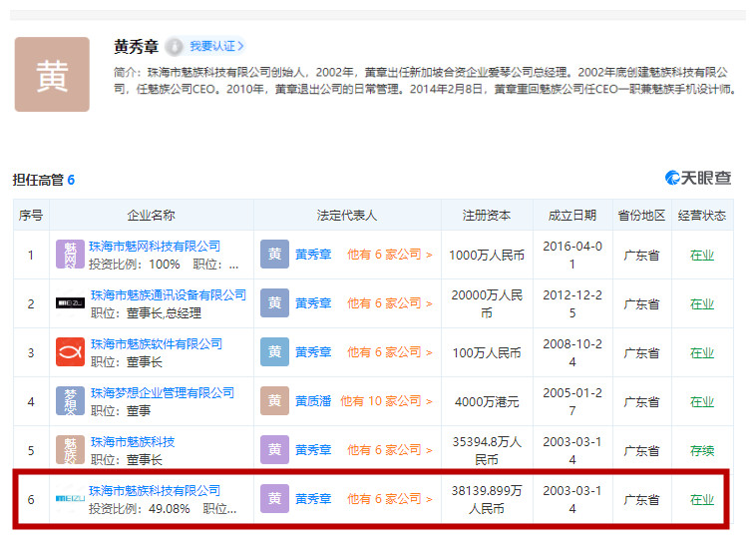Click the info icon beside 黄秀章 name
The height and width of the screenshot is (550, 756).
click(175, 46)
